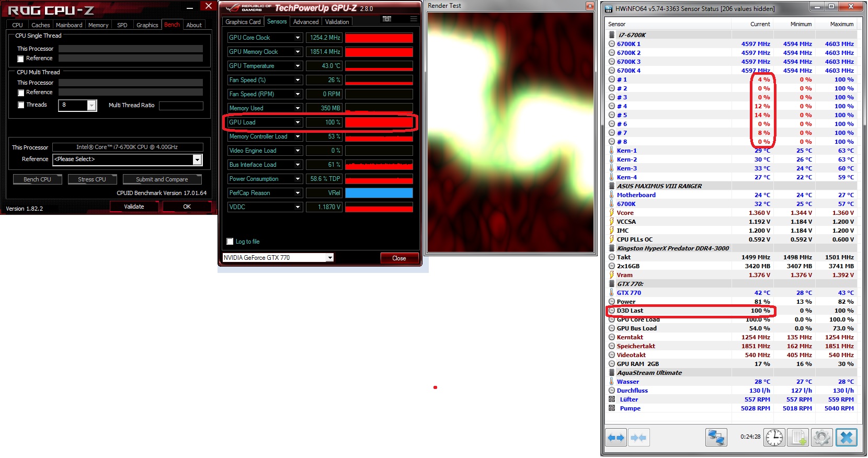Open the VDDC sensor dropdown
The image size is (868, 458).
tap(298, 207)
